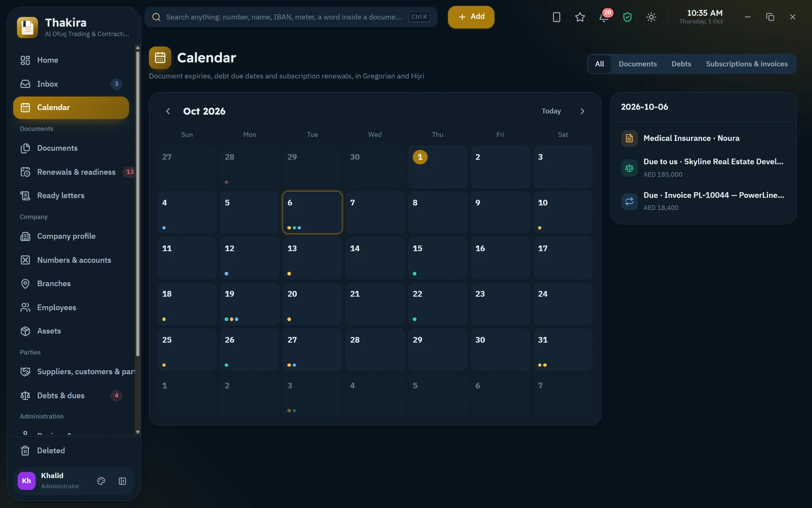Open Skyline Real Estate debt entry
This screenshot has width=812, height=508.
703,168
